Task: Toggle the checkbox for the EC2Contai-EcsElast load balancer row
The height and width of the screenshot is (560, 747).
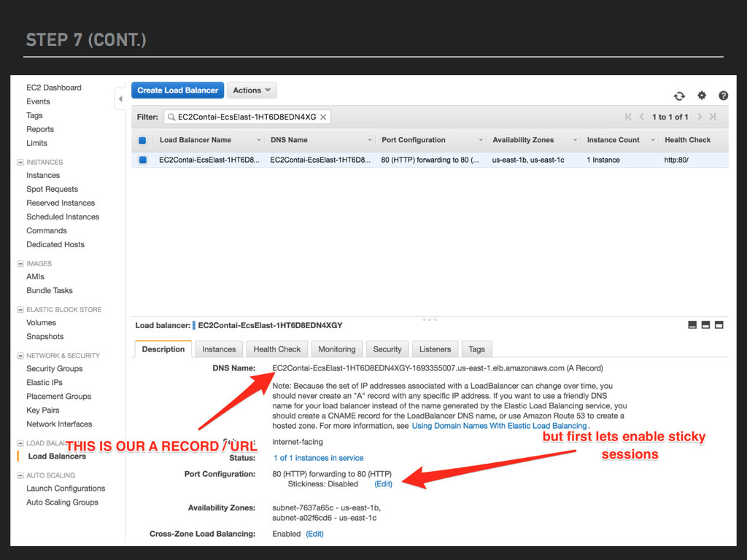Action: (x=142, y=160)
